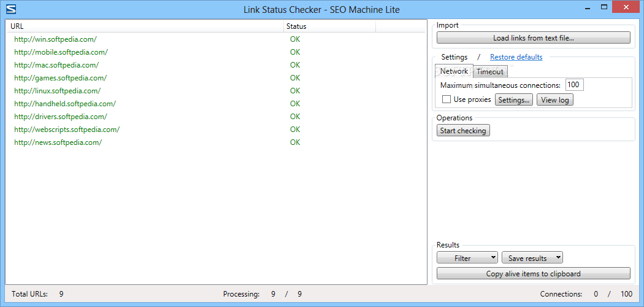Start checking the links
Screen dimensions: 644x307
(463, 131)
